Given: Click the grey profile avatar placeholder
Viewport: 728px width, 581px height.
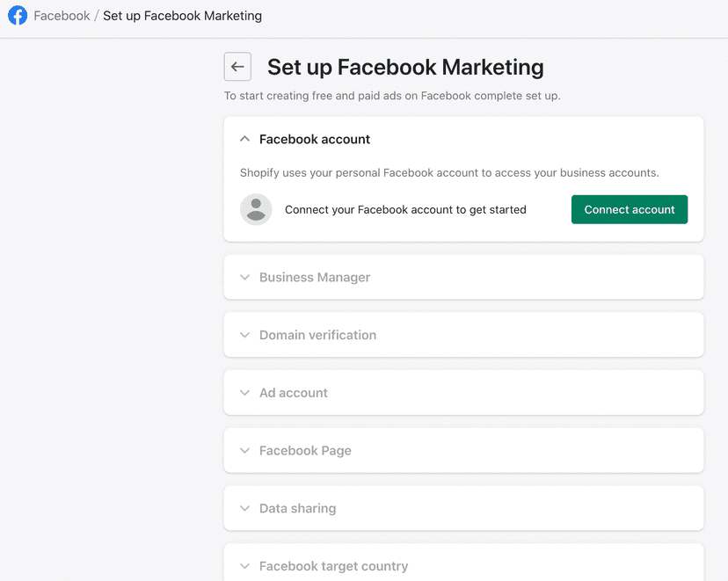Looking at the screenshot, I should pos(256,209).
